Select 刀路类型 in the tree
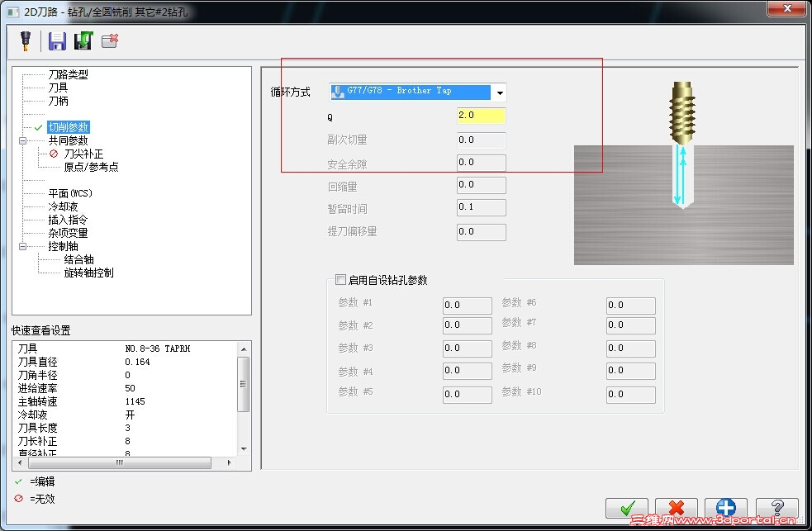Screen dimensions: 812x531 69,74
